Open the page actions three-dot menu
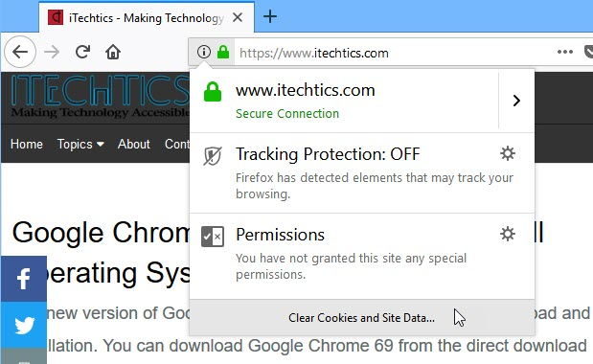The height and width of the screenshot is (364, 593). pyautogui.click(x=565, y=52)
